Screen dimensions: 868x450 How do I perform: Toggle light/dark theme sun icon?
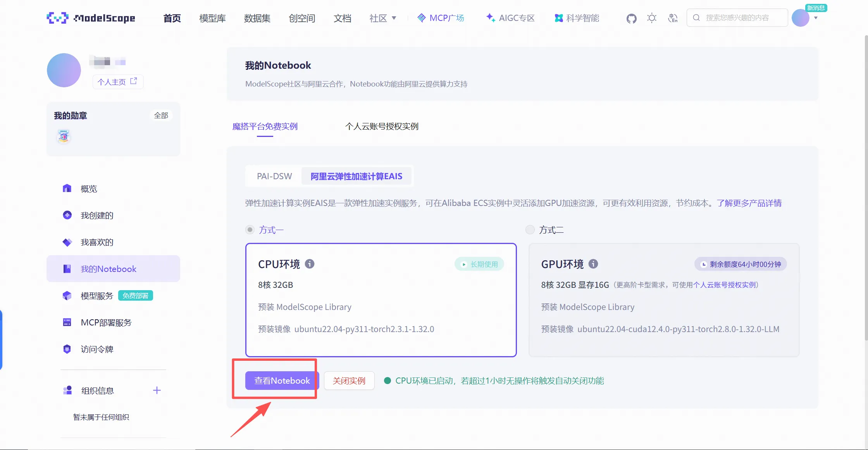652,18
